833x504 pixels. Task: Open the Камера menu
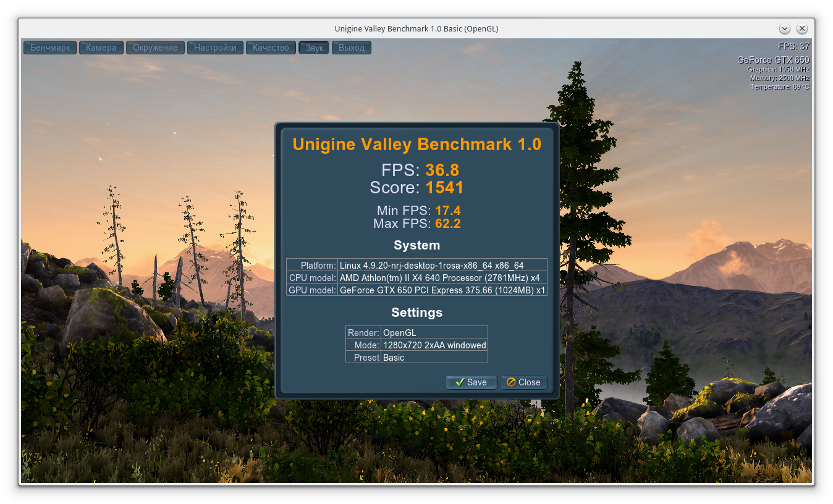[x=101, y=48]
